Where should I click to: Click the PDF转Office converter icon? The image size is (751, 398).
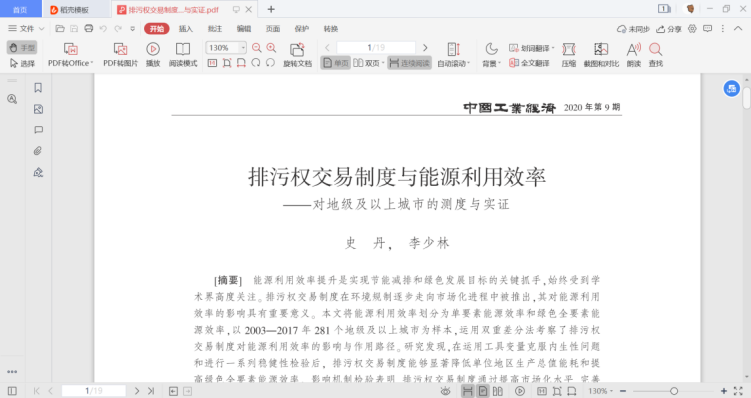pyautogui.click(x=70, y=49)
